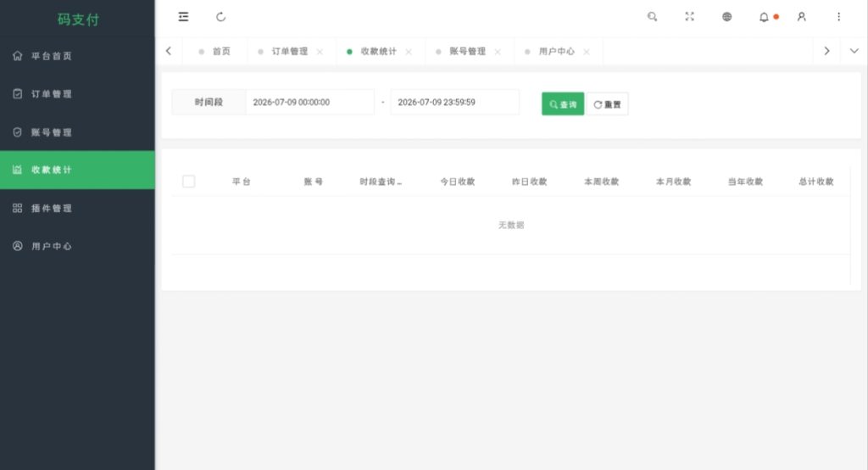Image resolution: width=868 pixels, height=470 pixels.
Task: Close the 账号管理 tab
Action: click(498, 52)
